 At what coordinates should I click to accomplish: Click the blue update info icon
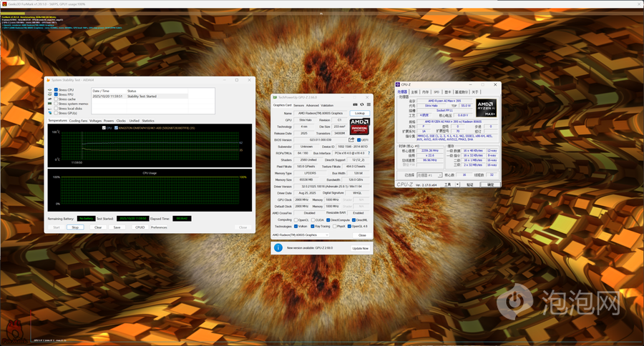pyautogui.click(x=278, y=247)
